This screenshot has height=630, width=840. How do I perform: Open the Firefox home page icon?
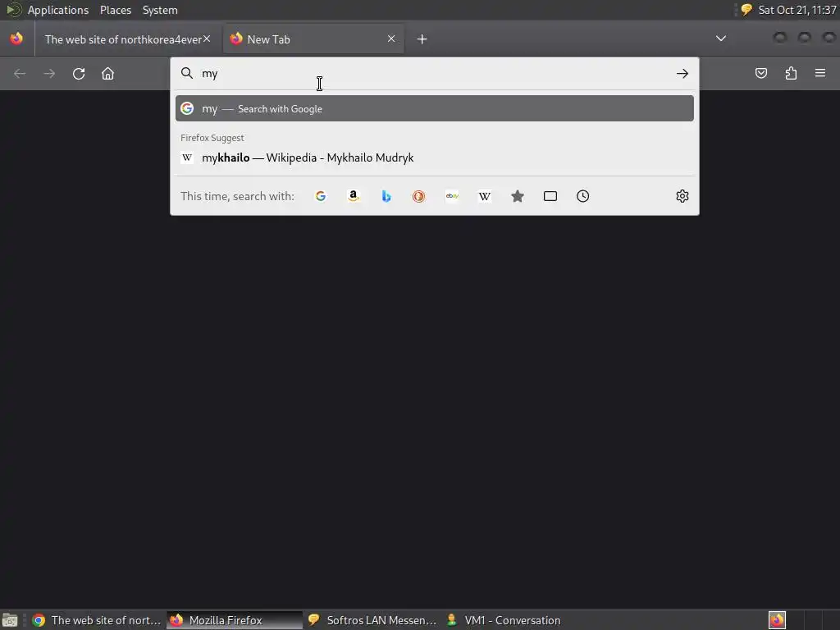click(x=107, y=73)
